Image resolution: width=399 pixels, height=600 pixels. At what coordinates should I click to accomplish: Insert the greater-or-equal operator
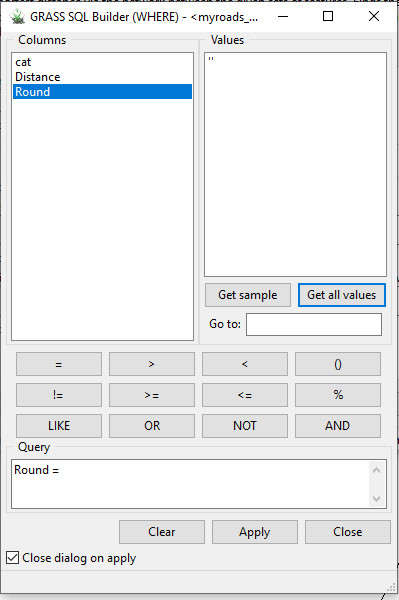[152, 395]
